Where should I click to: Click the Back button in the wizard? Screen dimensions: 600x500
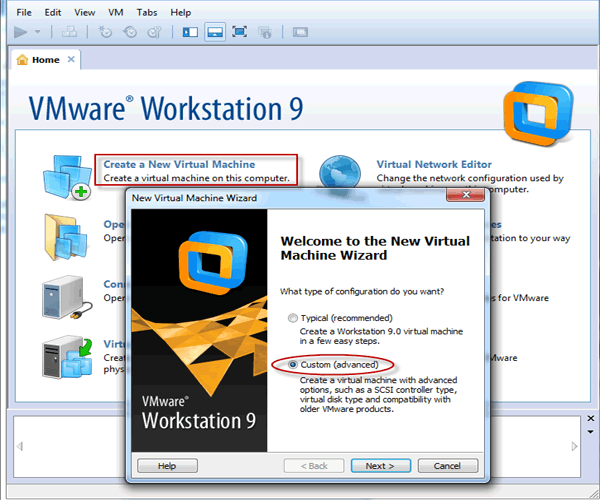click(314, 466)
